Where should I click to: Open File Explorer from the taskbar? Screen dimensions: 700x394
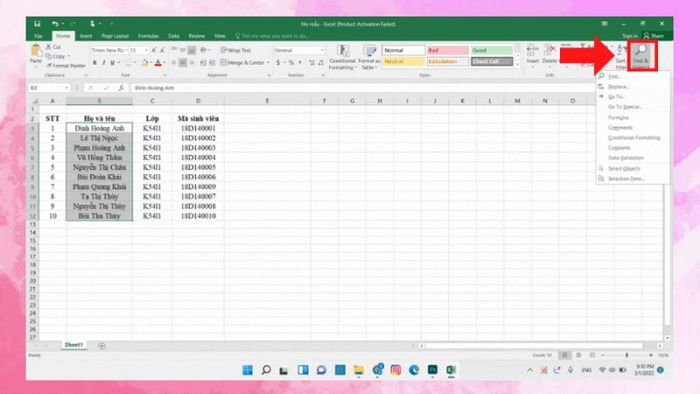358,370
